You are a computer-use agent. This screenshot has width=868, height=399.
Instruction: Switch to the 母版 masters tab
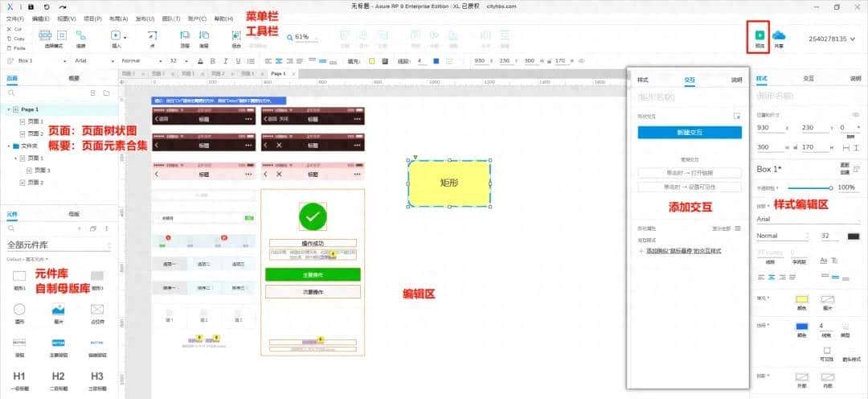[74, 214]
